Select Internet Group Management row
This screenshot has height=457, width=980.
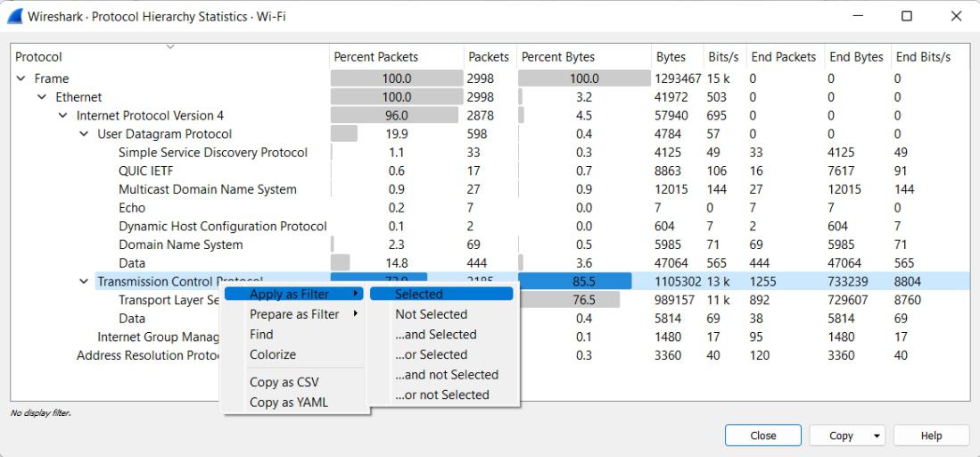pos(490,337)
